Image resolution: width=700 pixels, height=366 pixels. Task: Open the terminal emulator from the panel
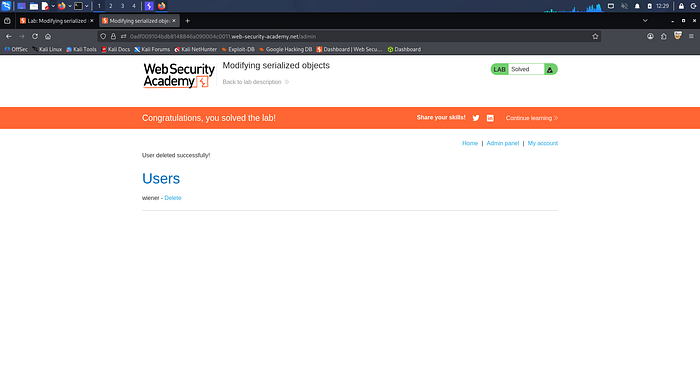pyautogui.click(x=78, y=6)
